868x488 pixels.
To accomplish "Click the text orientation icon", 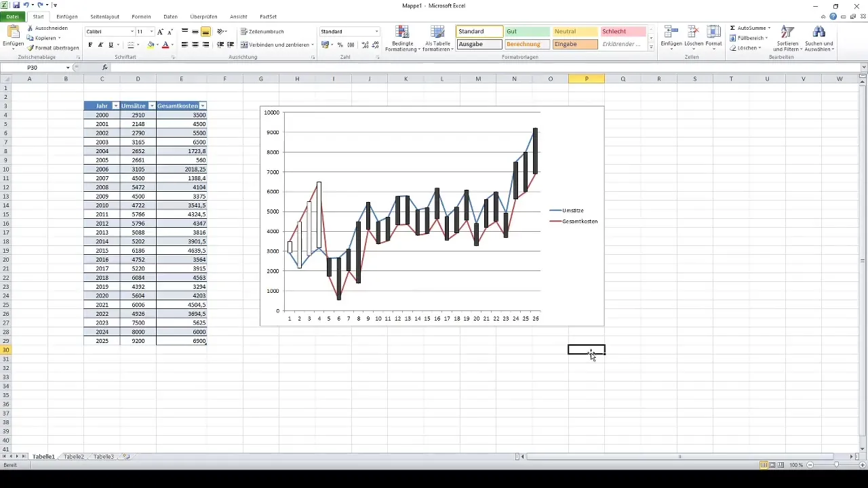I will 220,32.
